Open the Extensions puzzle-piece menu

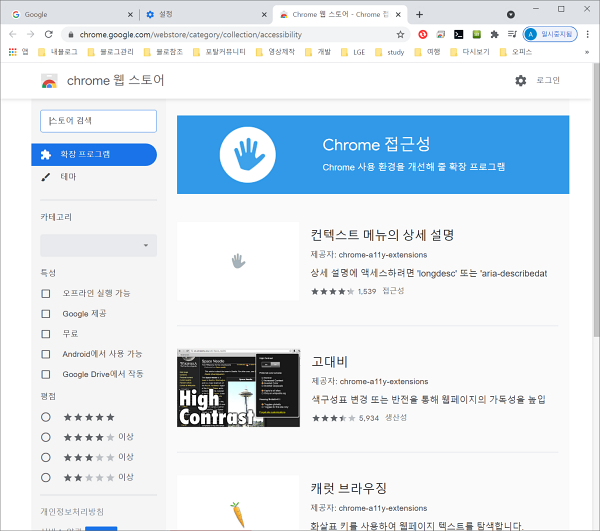pos(494,34)
